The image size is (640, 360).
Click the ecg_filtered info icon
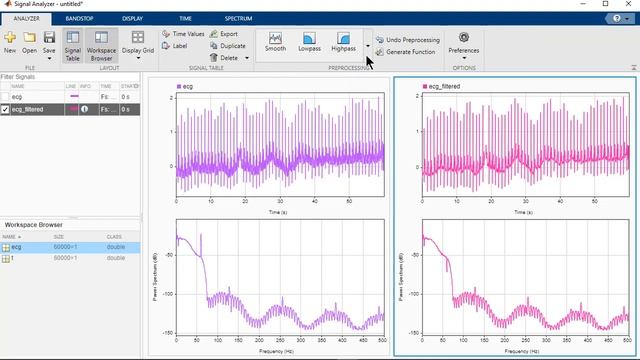click(84, 109)
